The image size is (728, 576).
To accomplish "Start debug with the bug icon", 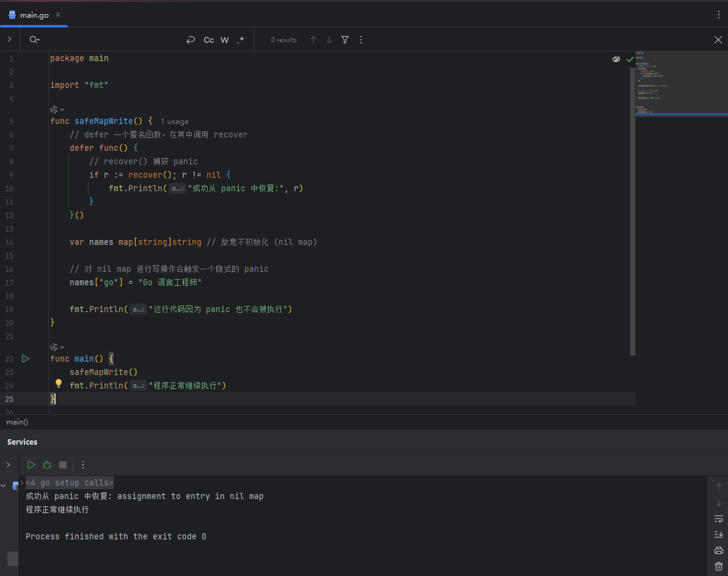I will 47,464.
